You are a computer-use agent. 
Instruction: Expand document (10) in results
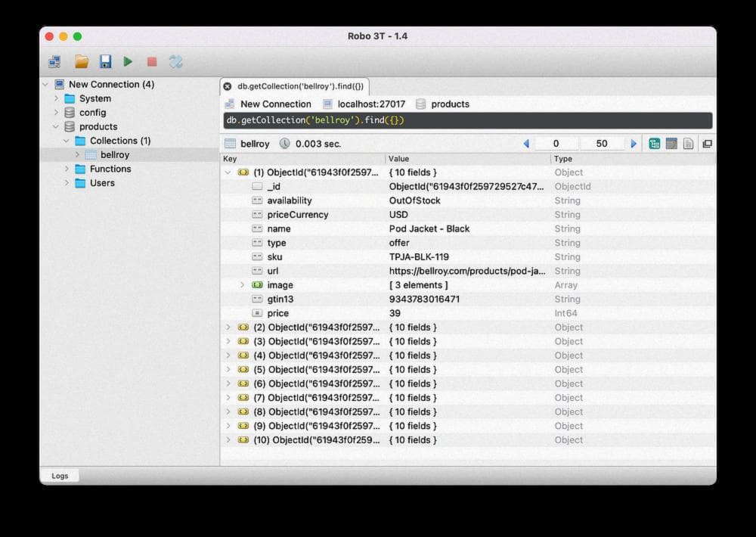click(x=228, y=440)
